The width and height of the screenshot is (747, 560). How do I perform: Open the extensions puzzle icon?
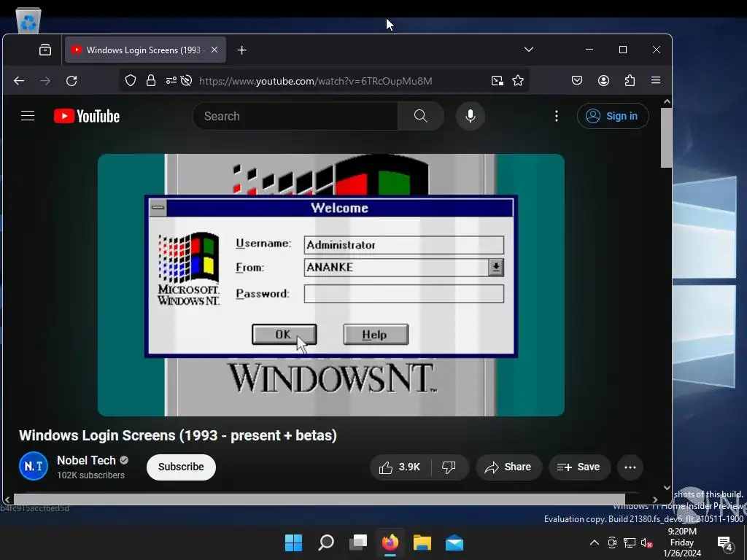(x=630, y=80)
